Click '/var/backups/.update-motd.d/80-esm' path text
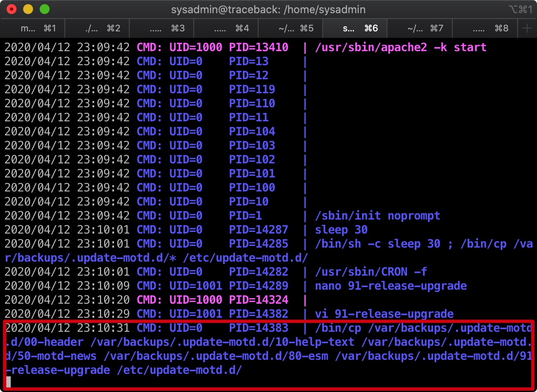Screen dimensions: 537x392 coord(216,356)
